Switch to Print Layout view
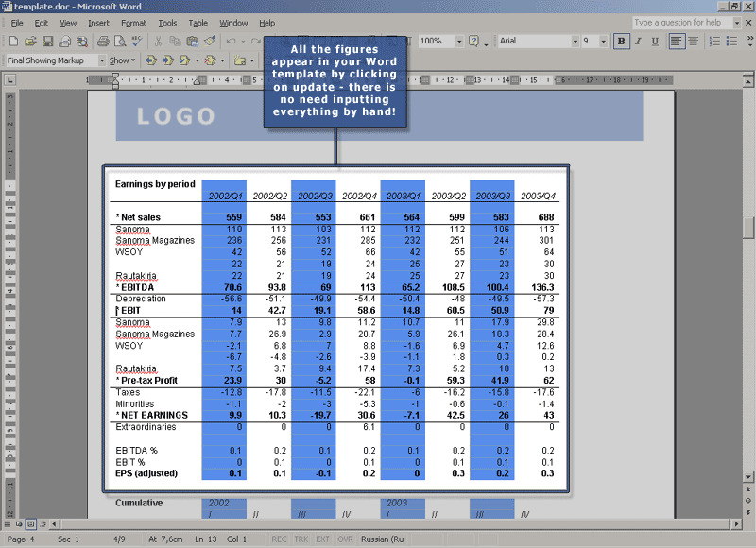Screen dimensions: 756x548 point(30,523)
